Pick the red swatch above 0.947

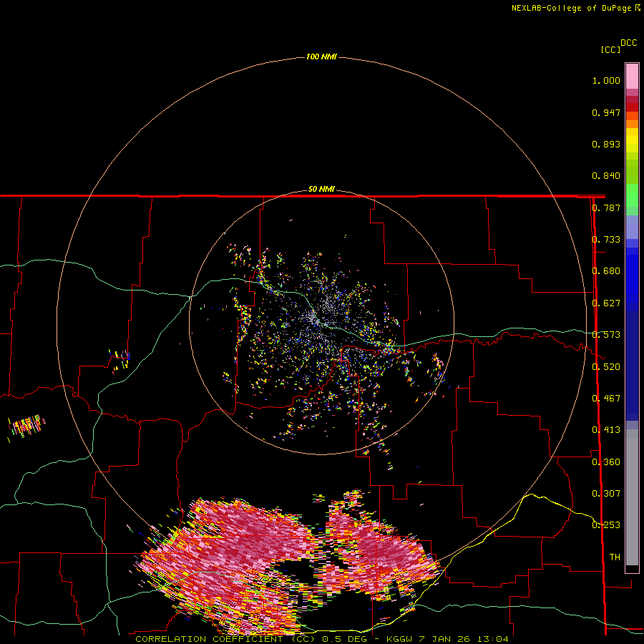632,107
